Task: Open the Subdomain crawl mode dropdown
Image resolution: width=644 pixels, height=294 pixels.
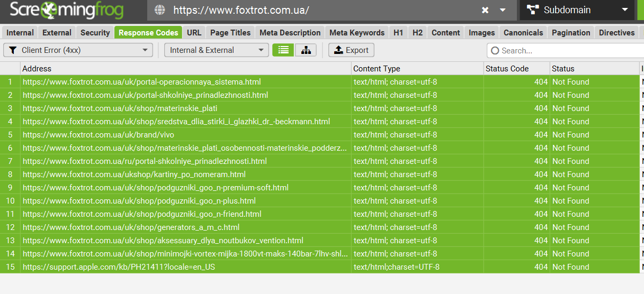Action: pos(577,10)
